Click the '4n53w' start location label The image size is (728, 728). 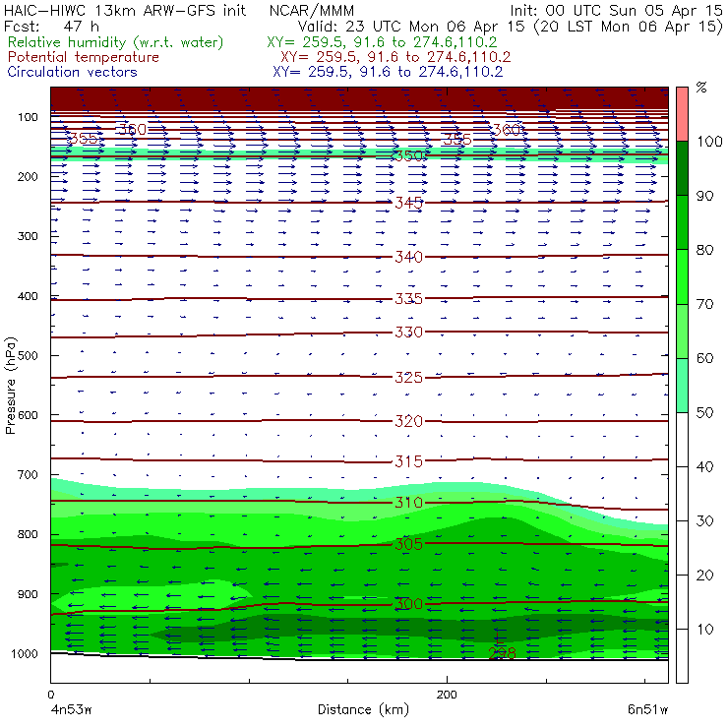click(x=71, y=710)
